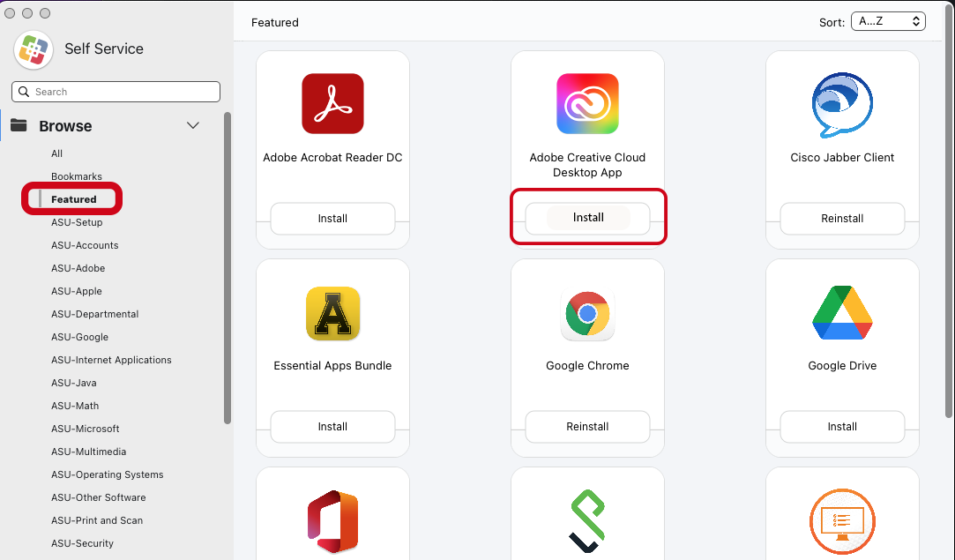Click the search magnifier icon
The image size is (955, 560).
click(x=24, y=92)
